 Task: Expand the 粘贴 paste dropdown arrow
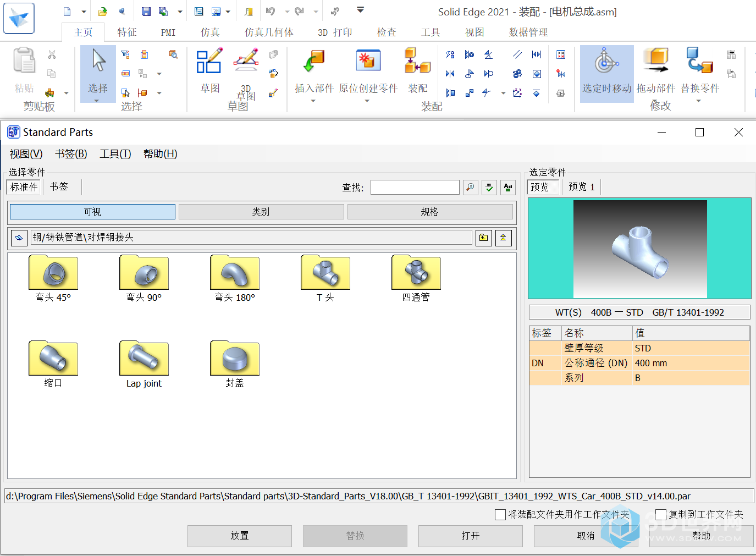tap(67, 93)
